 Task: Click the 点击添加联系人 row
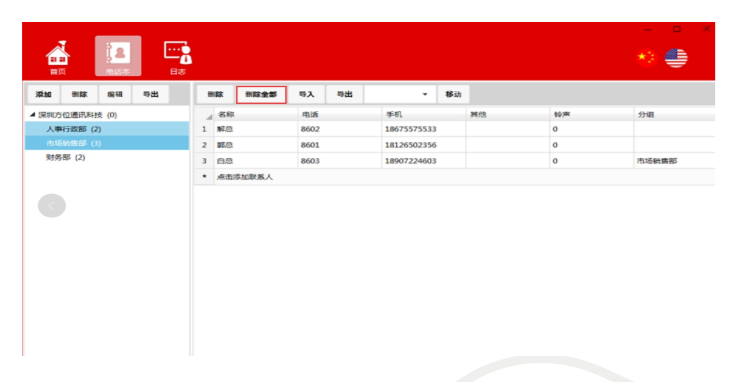tap(454, 177)
